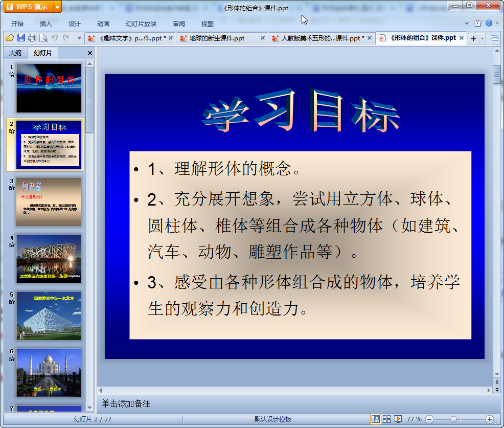
Task: Redo the last action
Action: click(x=66, y=38)
